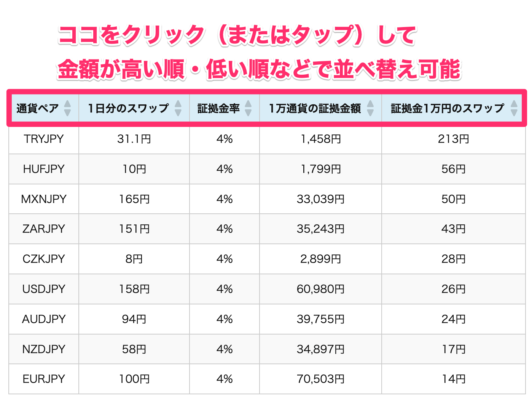Click the 70,503円 margin amount cell
This screenshot has width=532, height=397.
[320, 379]
